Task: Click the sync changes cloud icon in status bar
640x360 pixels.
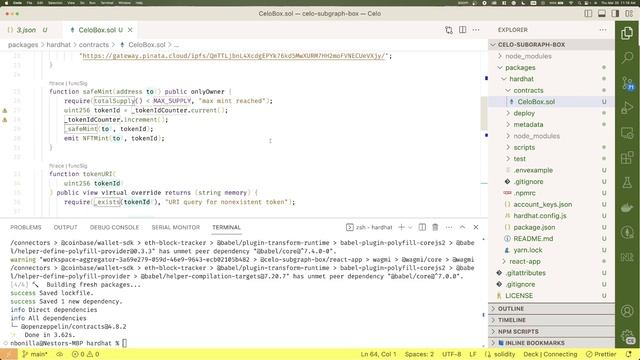Action: click(60, 354)
